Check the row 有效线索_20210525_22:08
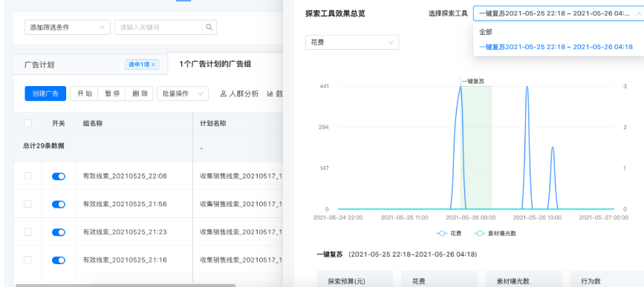The image size is (644, 287). click(x=27, y=176)
